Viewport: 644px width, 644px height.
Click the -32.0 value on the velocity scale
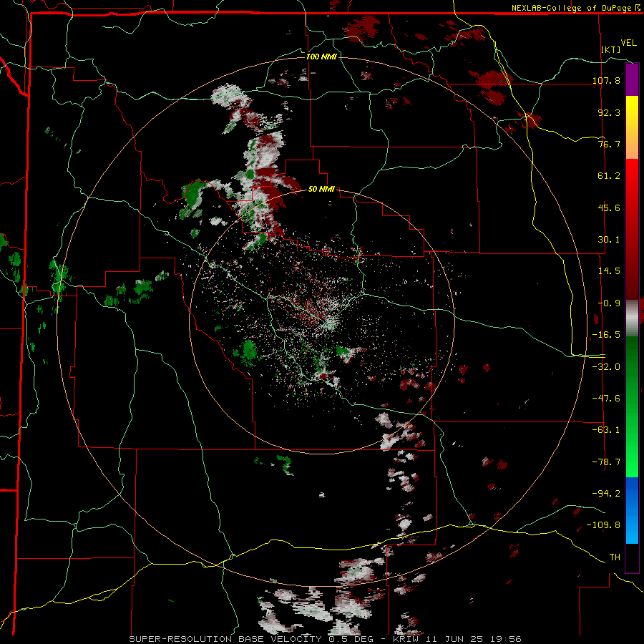point(606,367)
